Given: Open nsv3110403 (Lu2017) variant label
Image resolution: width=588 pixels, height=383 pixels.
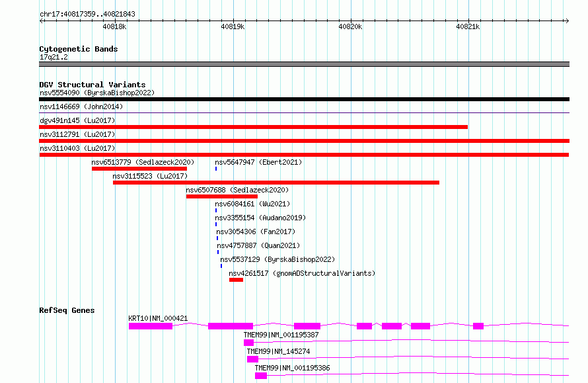Looking at the screenshot, I should click(x=77, y=148).
